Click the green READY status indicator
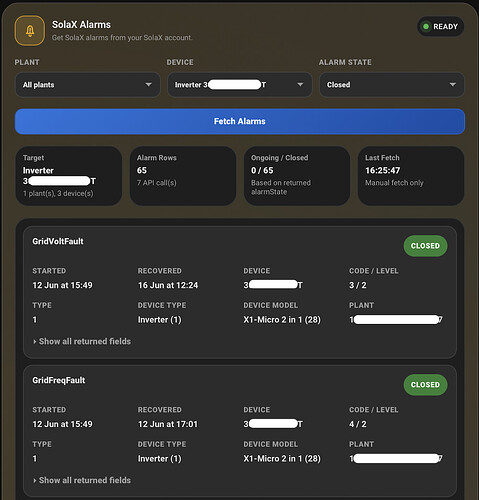The height and width of the screenshot is (500, 479). (x=440, y=26)
